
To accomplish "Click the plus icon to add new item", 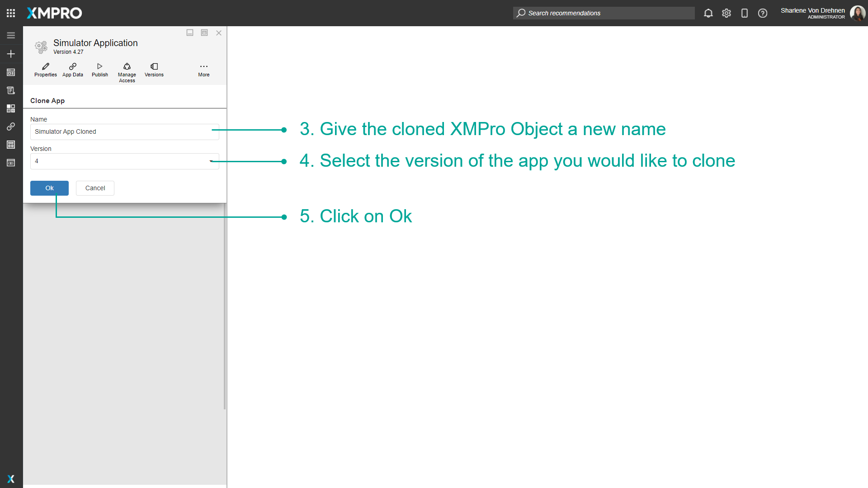I will (x=11, y=54).
